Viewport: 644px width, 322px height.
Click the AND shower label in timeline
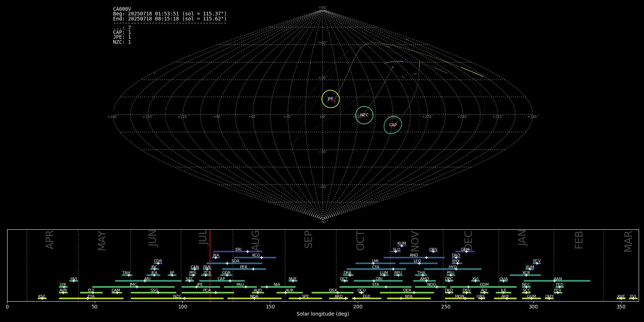414,255
